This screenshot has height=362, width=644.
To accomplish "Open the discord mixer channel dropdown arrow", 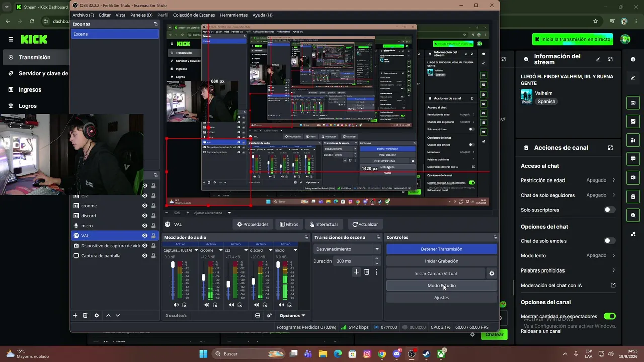I will coord(271,250).
